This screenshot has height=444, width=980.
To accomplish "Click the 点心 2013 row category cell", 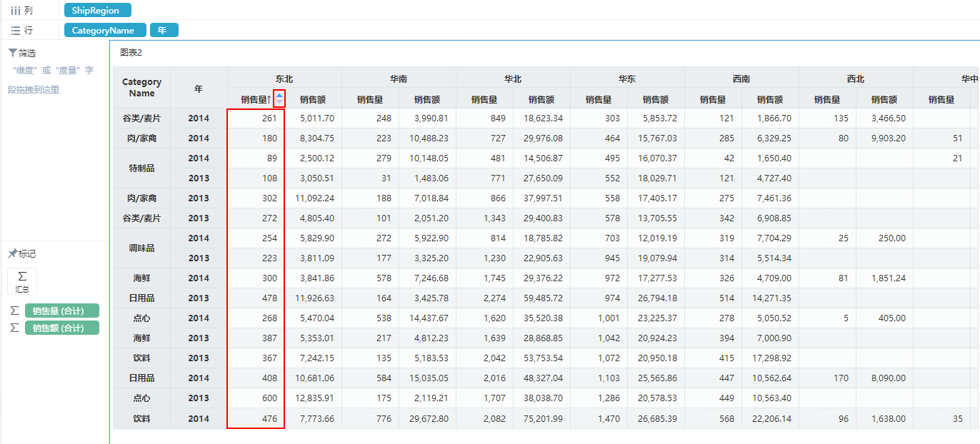I will (142, 398).
